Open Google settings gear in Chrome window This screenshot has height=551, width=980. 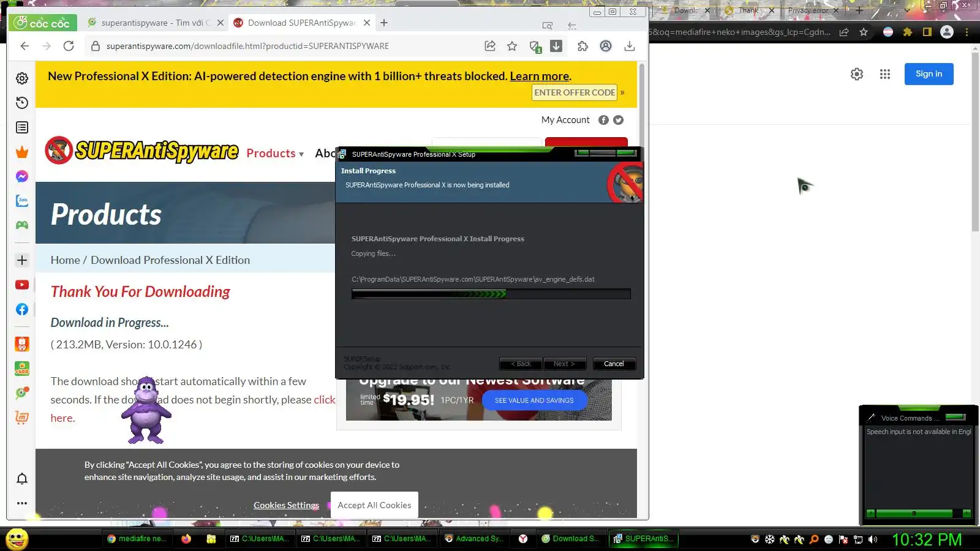pyautogui.click(x=857, y=74)
